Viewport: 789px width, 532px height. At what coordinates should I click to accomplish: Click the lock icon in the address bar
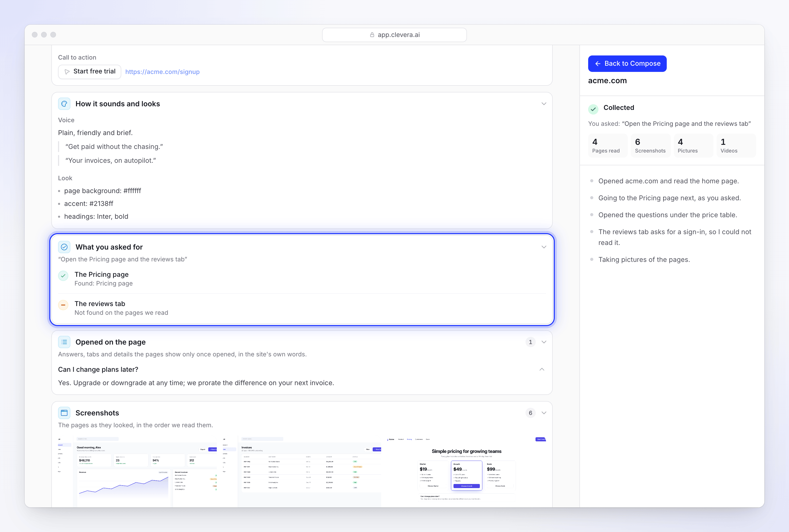point(372,35)
